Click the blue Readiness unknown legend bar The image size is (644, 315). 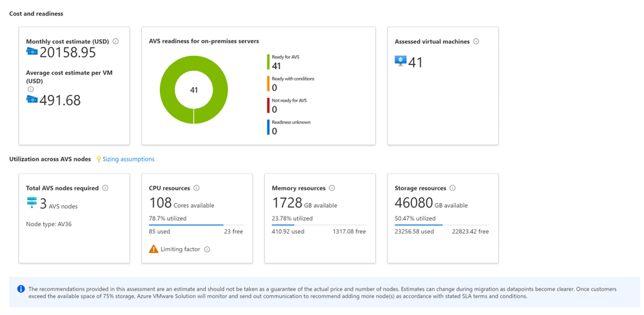pyautogui.click(x=268, y=127)
